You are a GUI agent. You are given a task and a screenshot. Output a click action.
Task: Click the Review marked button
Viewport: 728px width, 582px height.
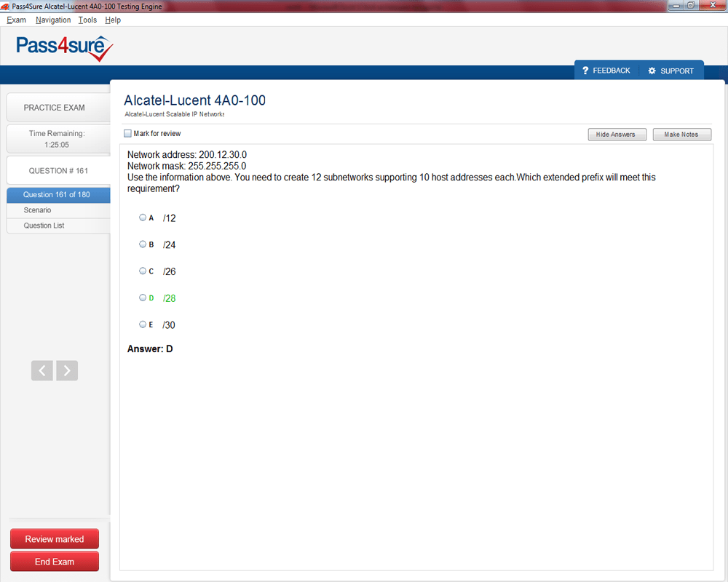click(x=55, y=539)
